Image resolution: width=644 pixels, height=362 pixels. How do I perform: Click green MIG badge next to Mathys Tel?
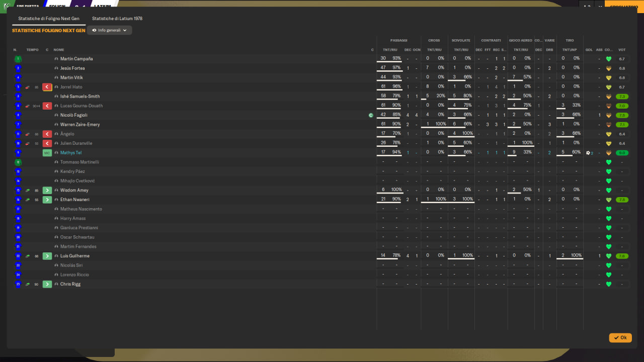click(x=47, y=153)
